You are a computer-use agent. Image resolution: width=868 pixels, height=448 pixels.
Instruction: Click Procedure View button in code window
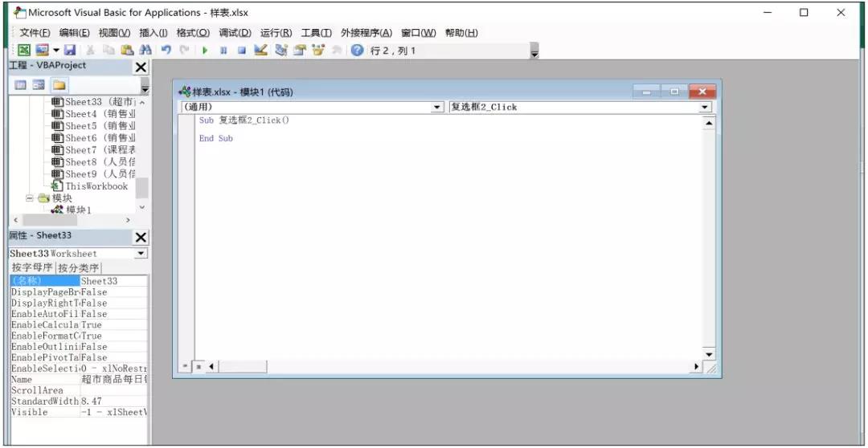tap(186, 366)
